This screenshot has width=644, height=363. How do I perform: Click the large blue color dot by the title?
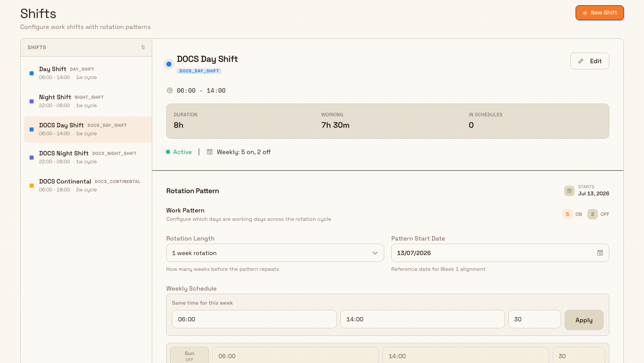point(169,64)
